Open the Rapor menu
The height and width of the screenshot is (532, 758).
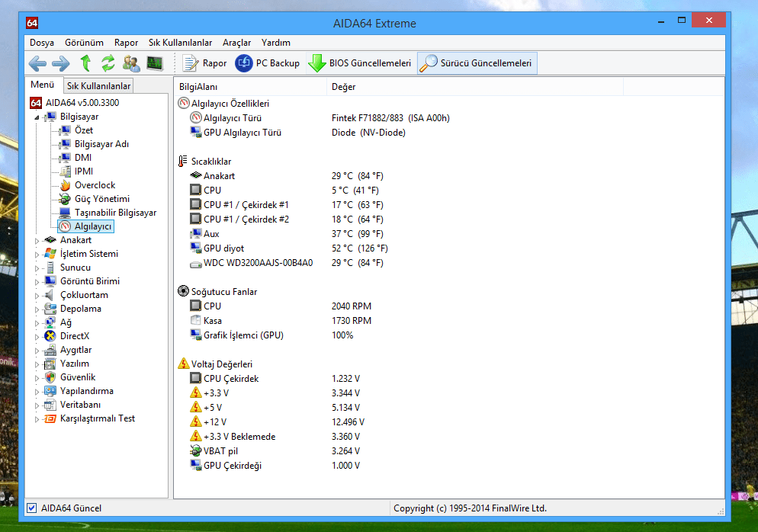126,43
